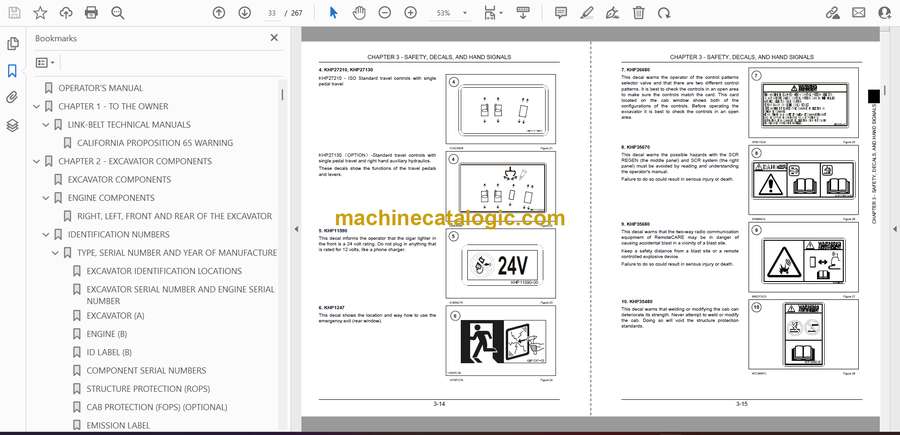900x435 pixels.
Task: Collapse TYPE, SERIAL NUMBER AND YEAR bookmark
Action: tap(55, 253)
